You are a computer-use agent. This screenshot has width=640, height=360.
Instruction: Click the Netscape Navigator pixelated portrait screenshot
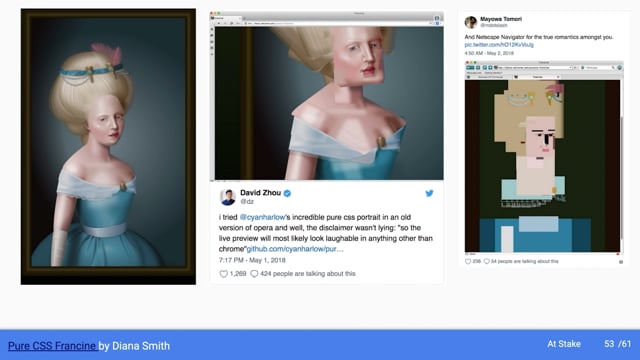[x=544, y=158]
